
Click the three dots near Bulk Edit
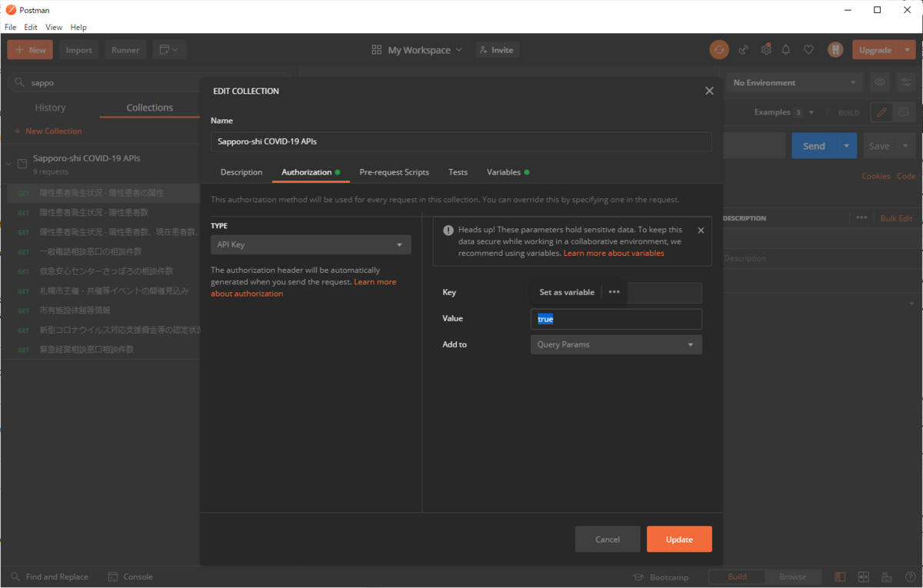click(x=861, y=218)
